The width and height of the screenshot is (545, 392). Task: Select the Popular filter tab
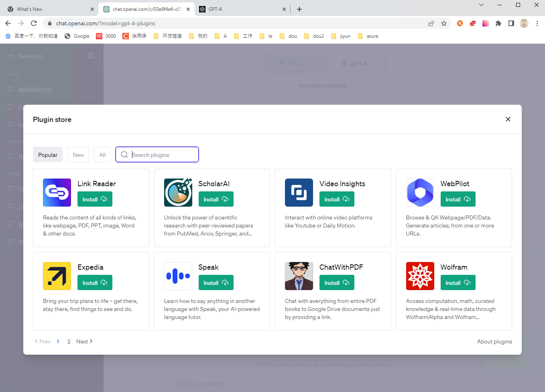[x=48, y=155]
